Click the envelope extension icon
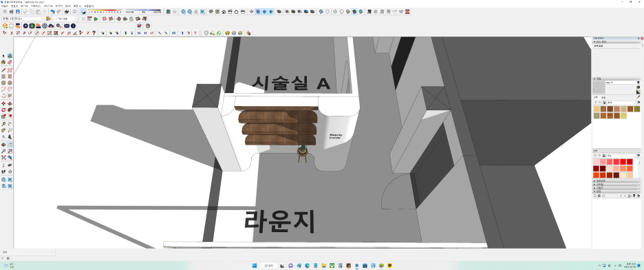 (x=67, y=26)
